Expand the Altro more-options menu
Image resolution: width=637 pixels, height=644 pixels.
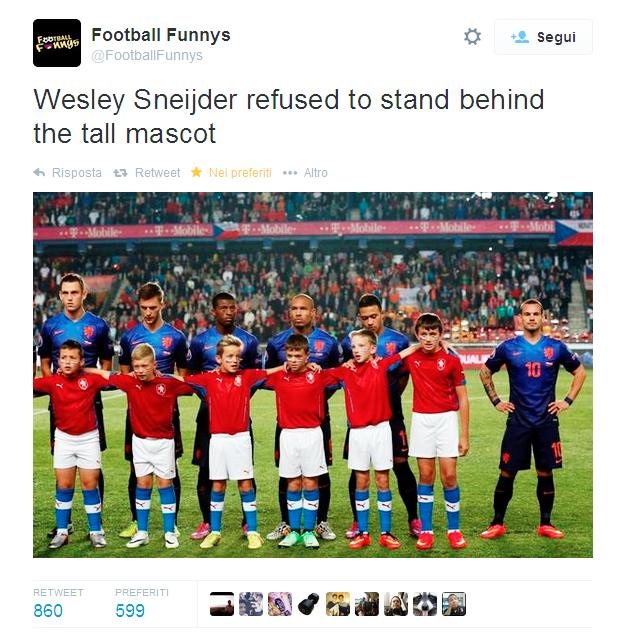click(305, 172)
